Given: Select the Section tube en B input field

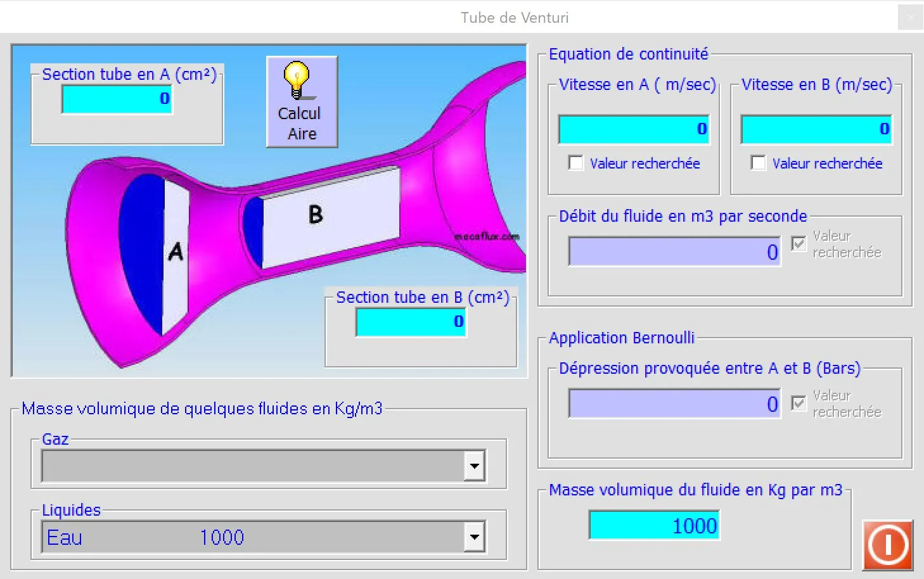Looking at the screenshot, I should pyautogui.click(x=411, y=322).
